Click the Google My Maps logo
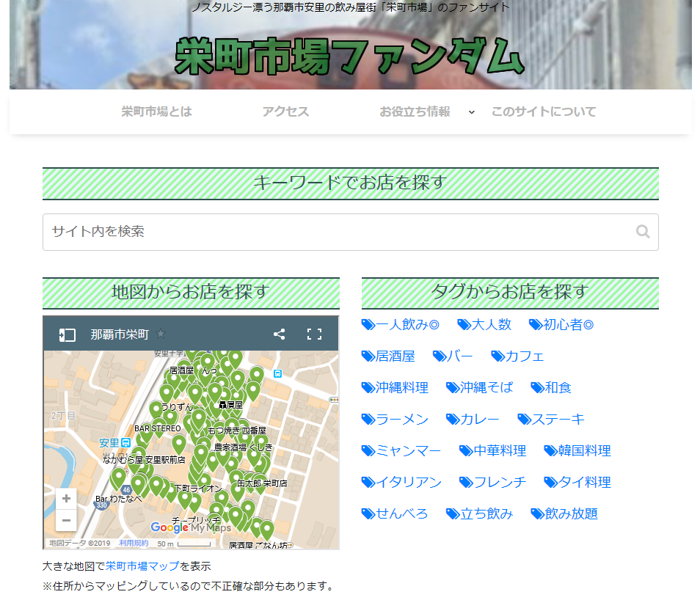This screenshot has width=700, height=600. [x=191, y=527]
